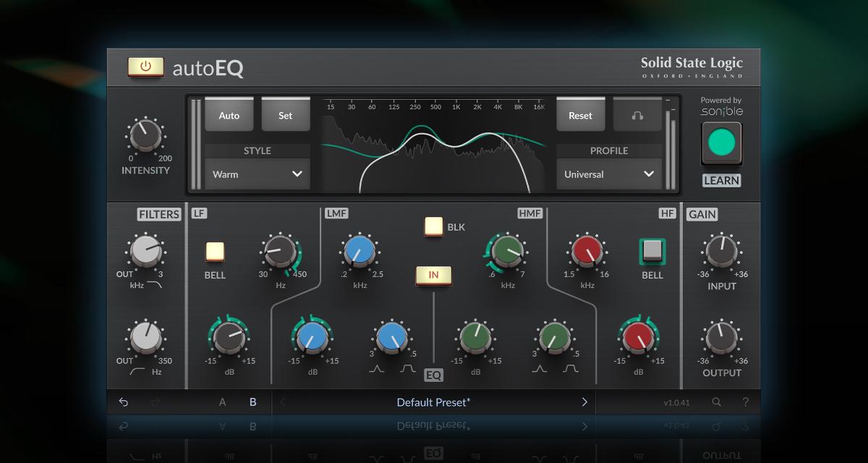
Task: Open help via the question mark icon
Action: (x=746, y=402)
